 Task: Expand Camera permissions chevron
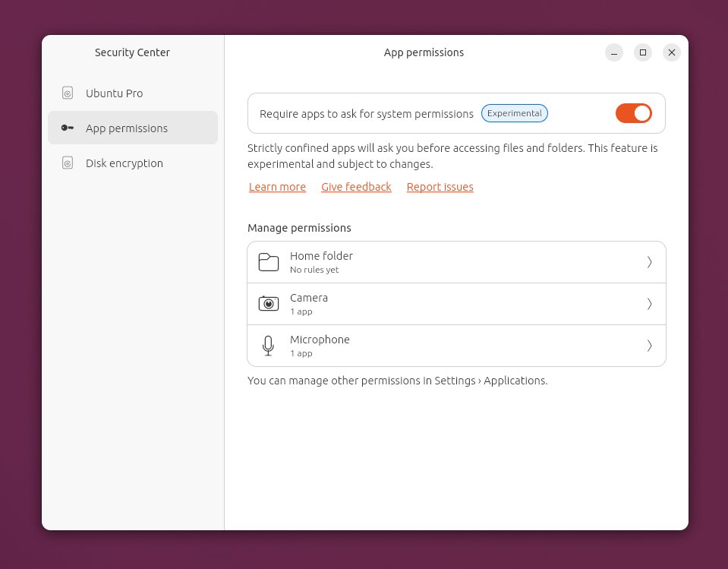tap(649, 304)
